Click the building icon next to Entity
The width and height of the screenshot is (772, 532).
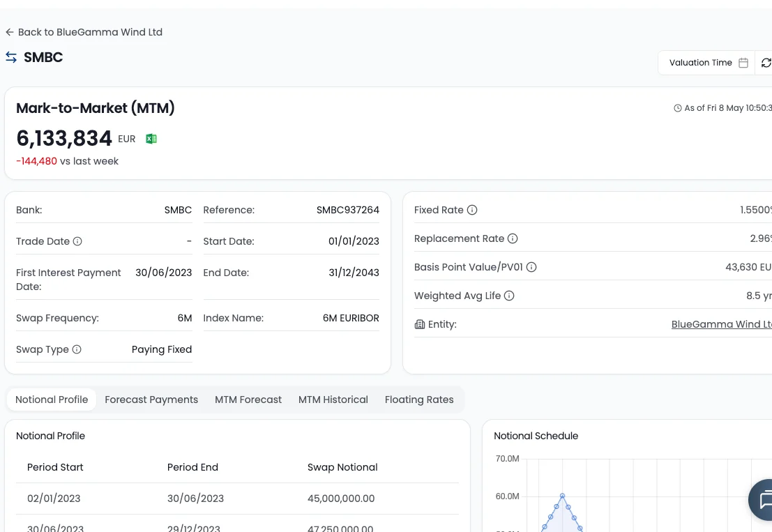(420, 324)
